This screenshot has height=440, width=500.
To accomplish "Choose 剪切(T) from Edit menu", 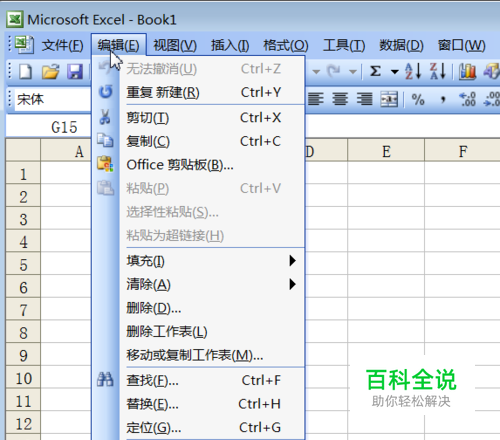I will click(x=199, y=118).
